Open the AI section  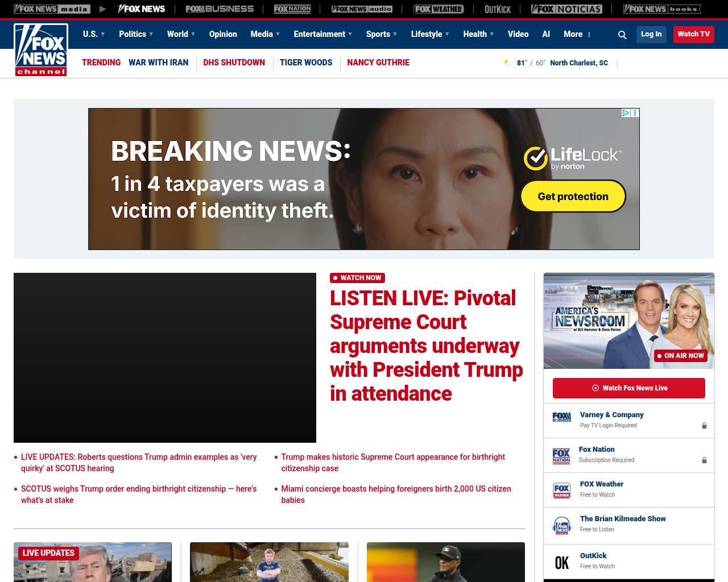546,34
